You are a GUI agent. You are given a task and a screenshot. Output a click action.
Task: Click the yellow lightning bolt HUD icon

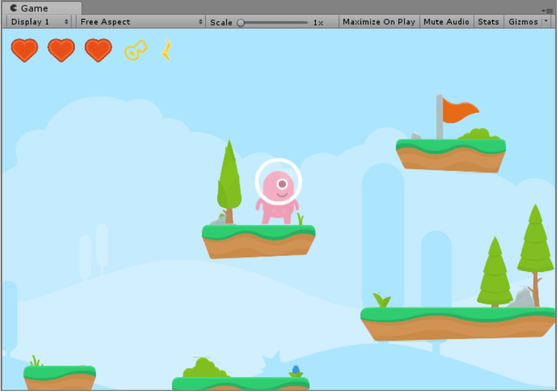click(x=166, y=49)
